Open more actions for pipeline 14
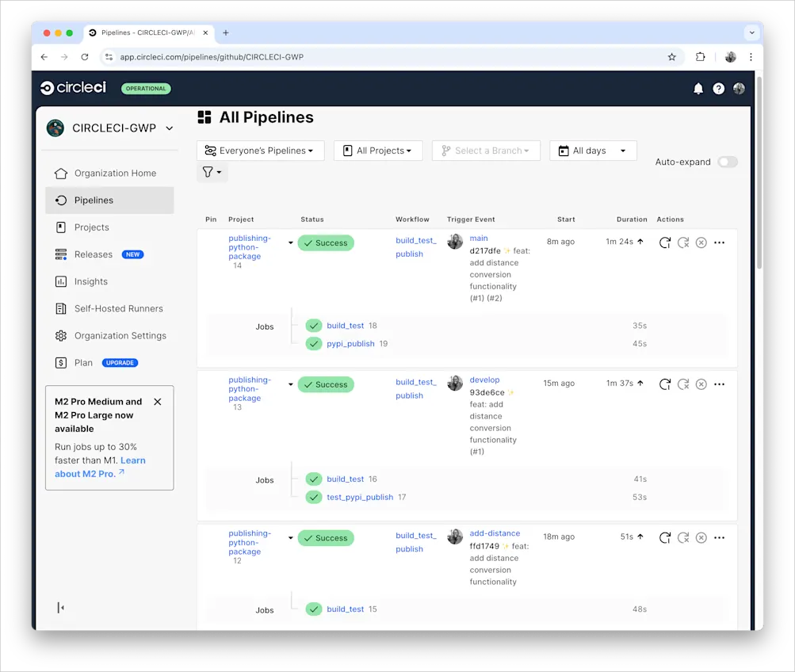795x672 pixels. pyautogui.click(x=720, y=242)
